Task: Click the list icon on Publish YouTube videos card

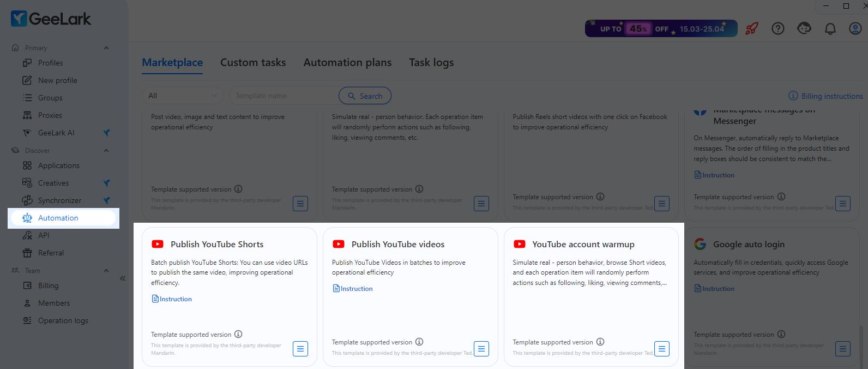Action: click(x=481, y=349)
